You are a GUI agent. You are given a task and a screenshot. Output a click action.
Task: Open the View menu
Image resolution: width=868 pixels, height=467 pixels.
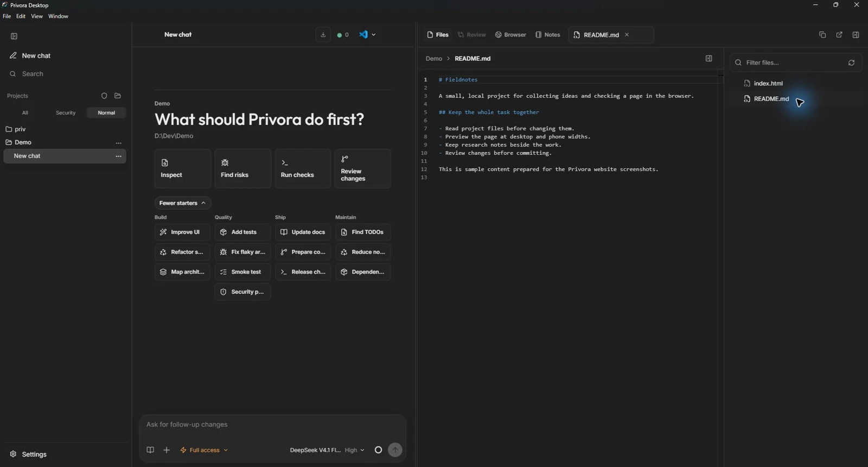[37, 16]
